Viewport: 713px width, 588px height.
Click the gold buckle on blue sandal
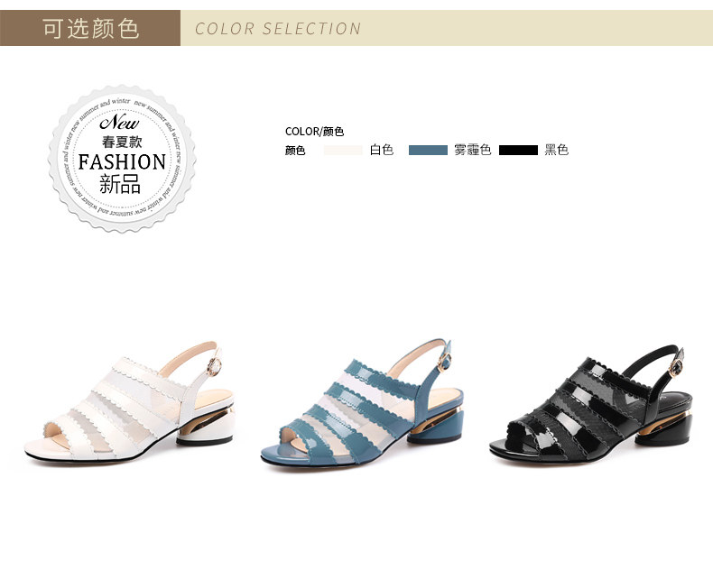(445, 363)
